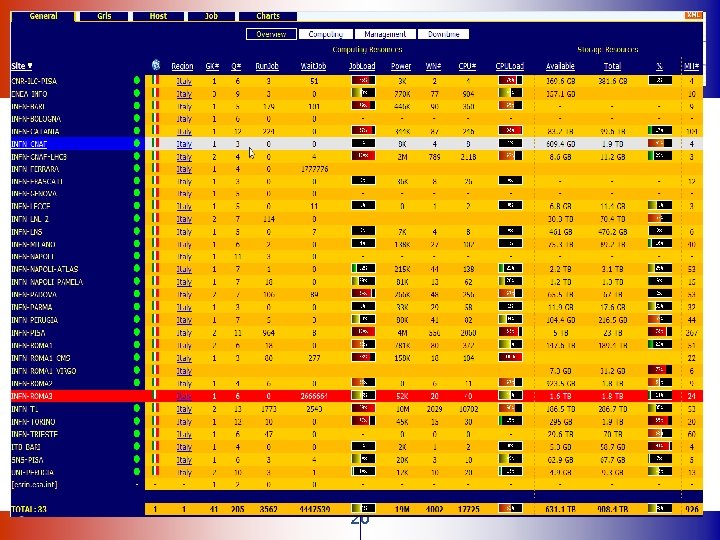Click the Italy region link for INFN-ROMA1-VIRGO

[x=184, y=371]
